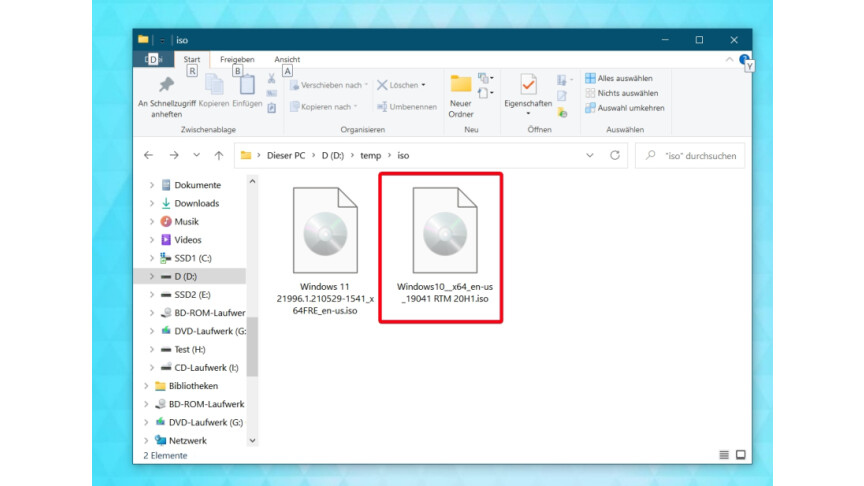Click D (D:) in the breadcrumb
This screenshot has width=864, height=486.
click(x=333, y=155)
